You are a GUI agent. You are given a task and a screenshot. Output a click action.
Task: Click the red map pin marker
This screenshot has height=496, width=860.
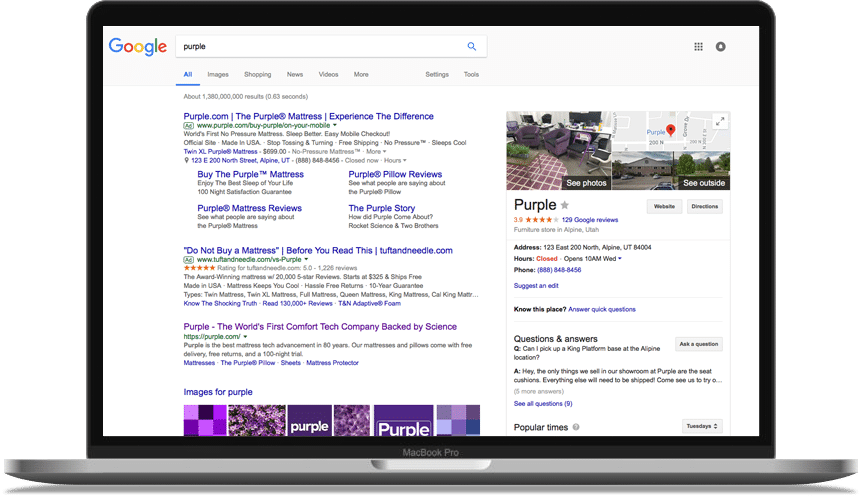click(670, 130)
